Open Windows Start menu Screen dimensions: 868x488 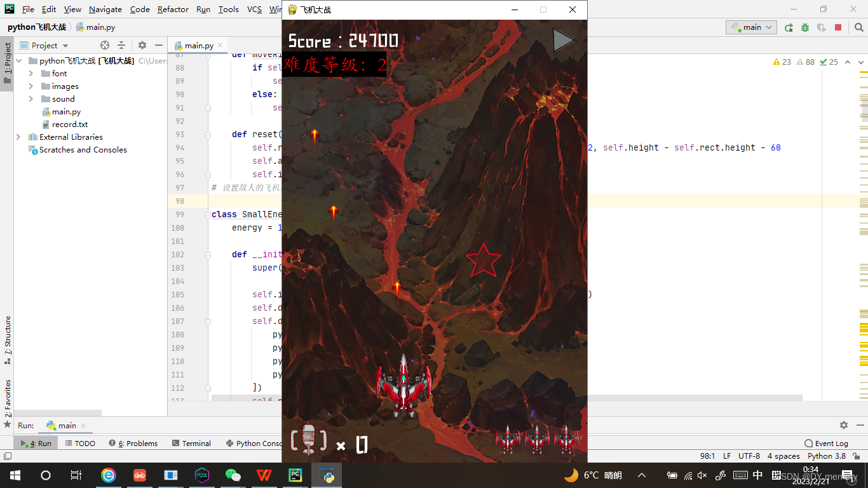(x=15, y=475)
